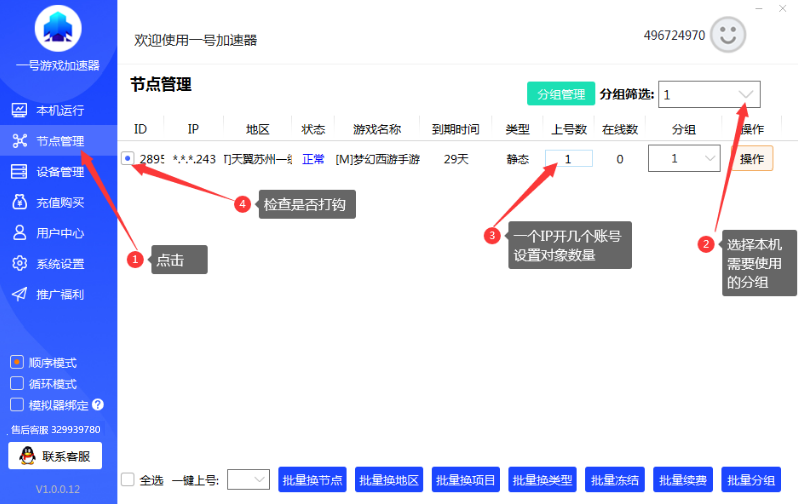
Task: Open 系统设置 page
Action: click(59, 264)
